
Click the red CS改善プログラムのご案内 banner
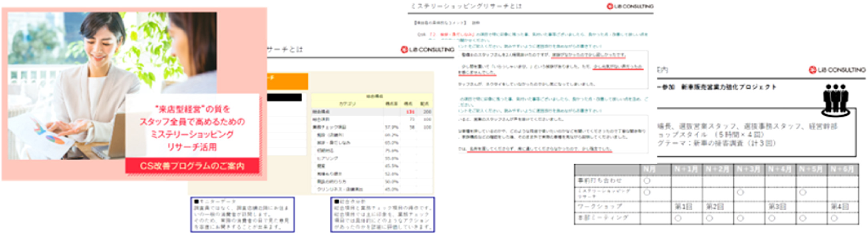click(x=192, y=166)
